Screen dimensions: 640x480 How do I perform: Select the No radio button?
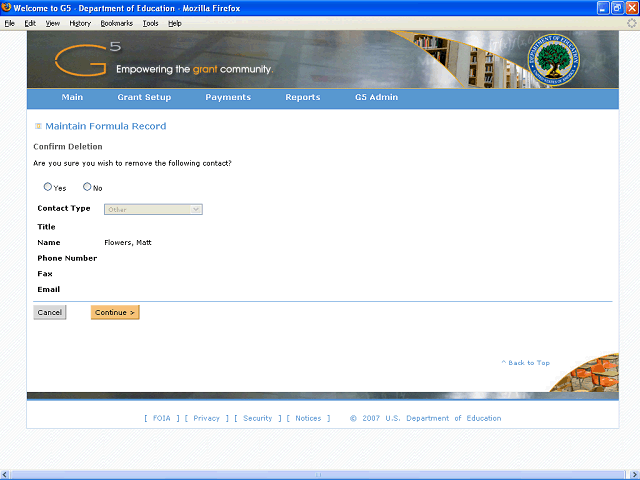(x=87, y=187)
